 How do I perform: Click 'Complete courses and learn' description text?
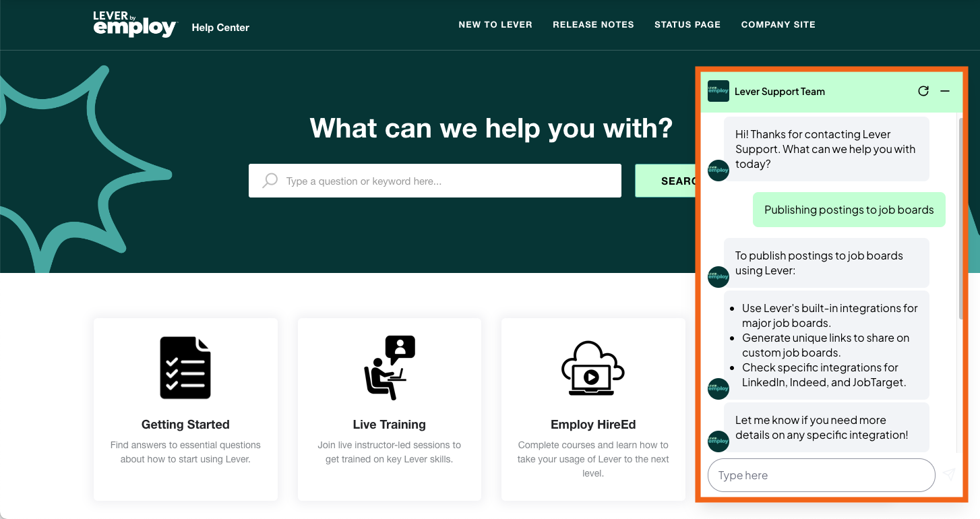593,459
